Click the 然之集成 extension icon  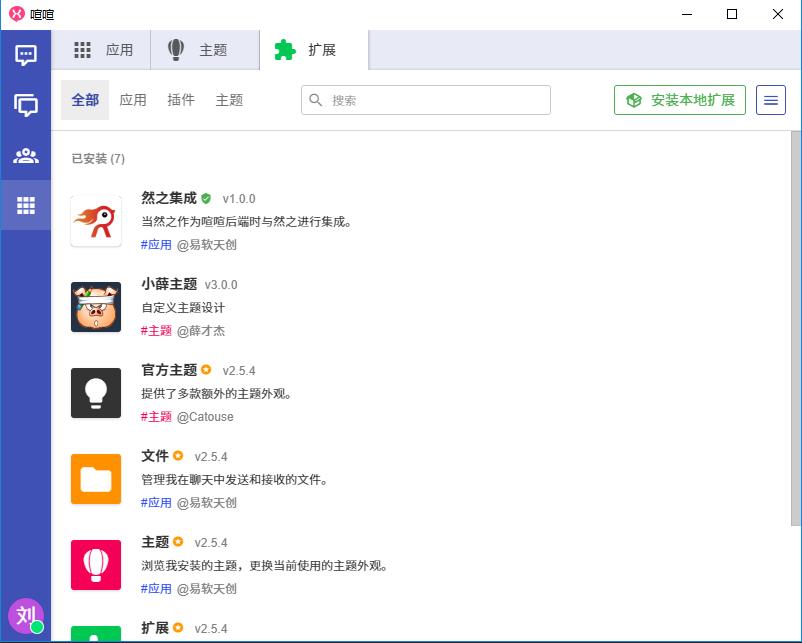[96, 221]
